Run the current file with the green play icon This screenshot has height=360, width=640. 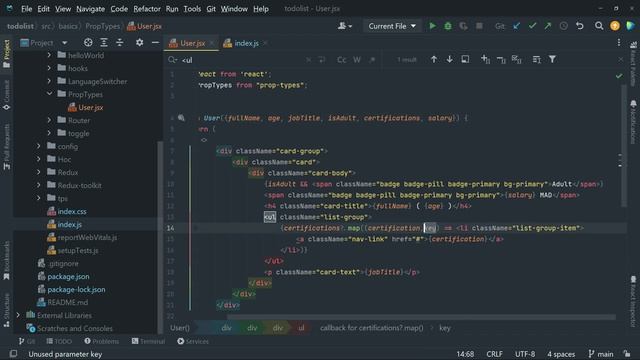432,26
